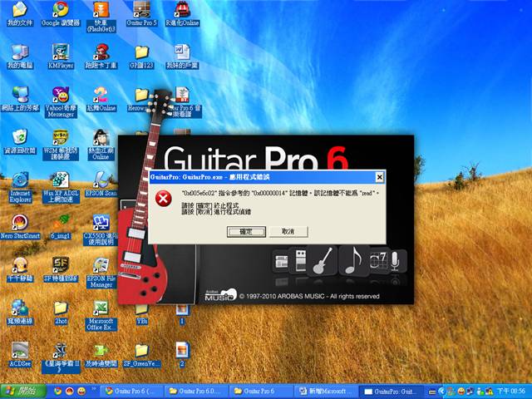Viewport: 532px width, 399px height.
Task: Click Chrome quick launch icon in taskbar
Action: (58, 392)
